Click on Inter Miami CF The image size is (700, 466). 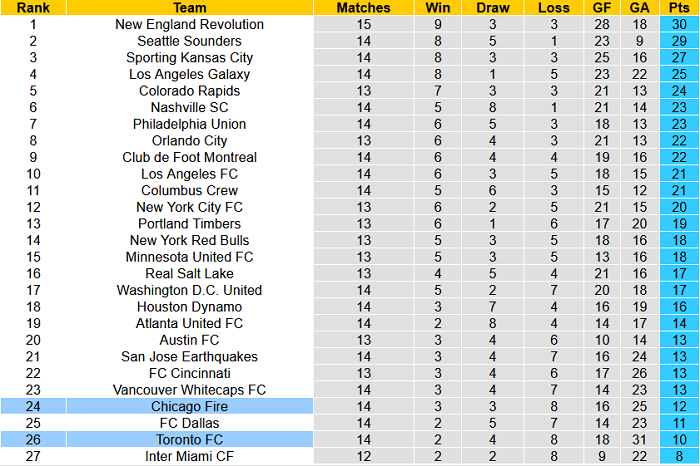click(x=189, y=457)
